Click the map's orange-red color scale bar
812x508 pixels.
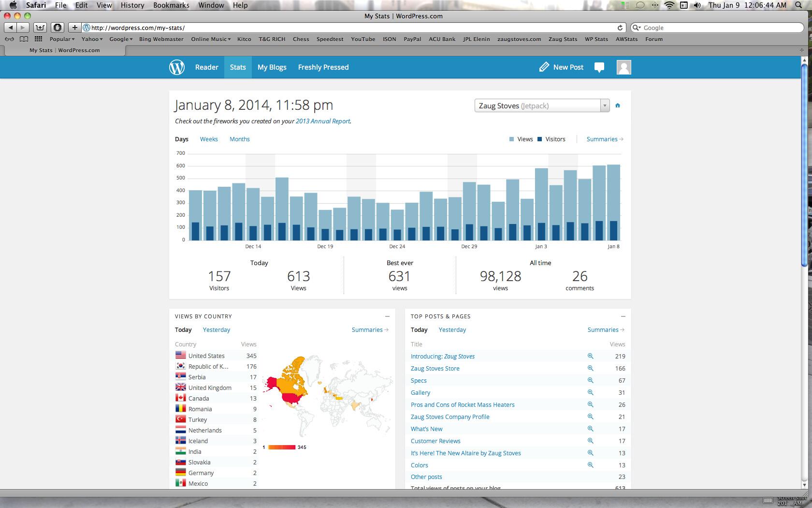[x=281, y=447]
